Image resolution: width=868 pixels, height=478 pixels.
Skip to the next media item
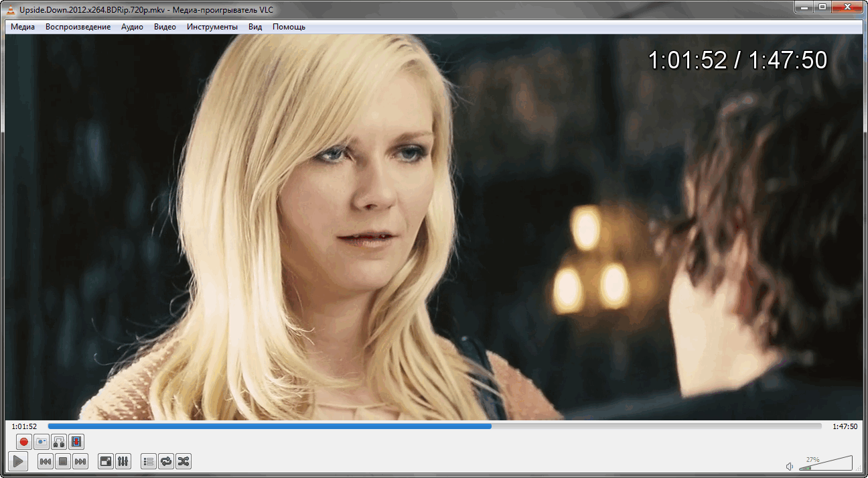click(80, 461)
